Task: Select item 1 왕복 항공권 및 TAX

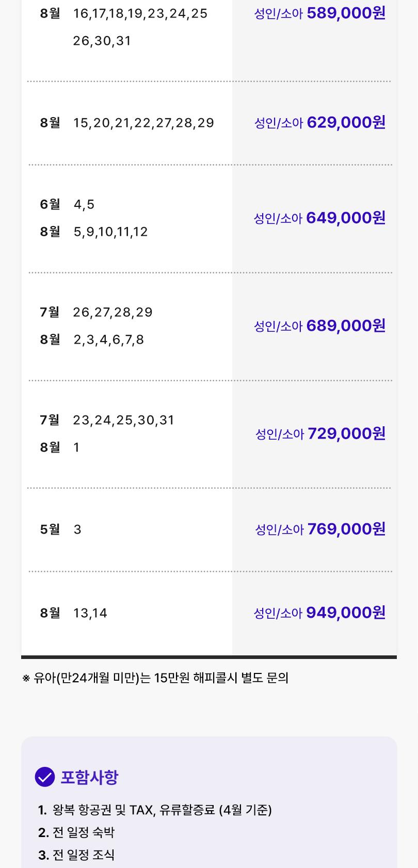Action: click(155, 810)
